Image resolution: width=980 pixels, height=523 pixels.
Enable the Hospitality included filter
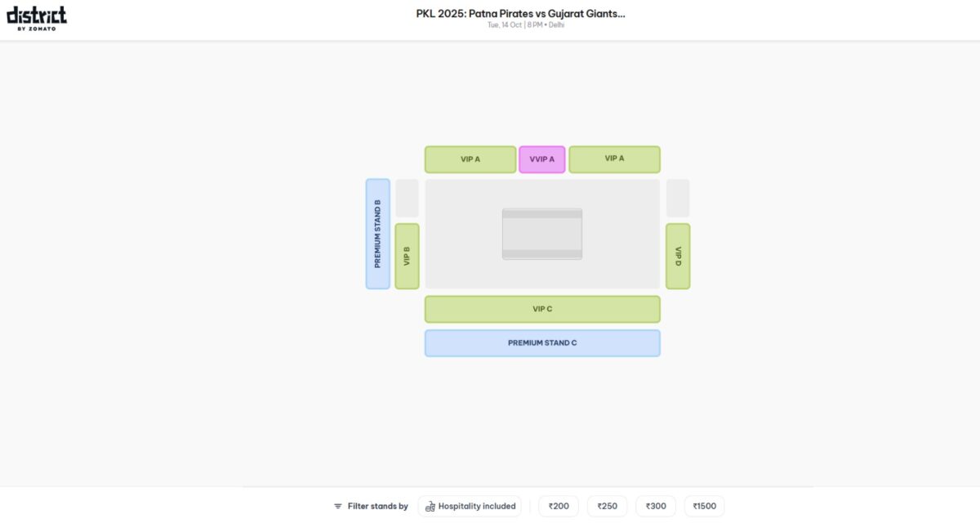470,506
